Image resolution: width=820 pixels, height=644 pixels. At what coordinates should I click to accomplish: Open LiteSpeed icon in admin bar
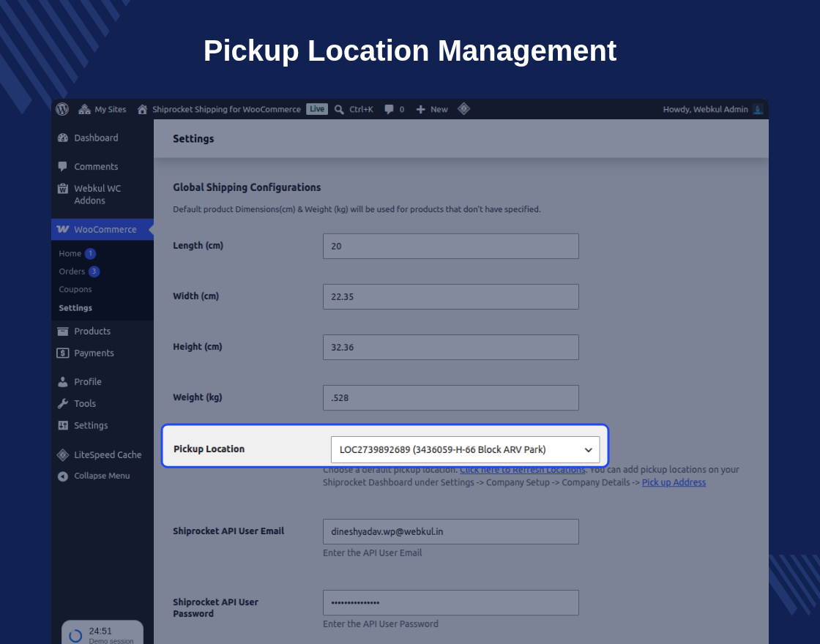click(464, 109)
